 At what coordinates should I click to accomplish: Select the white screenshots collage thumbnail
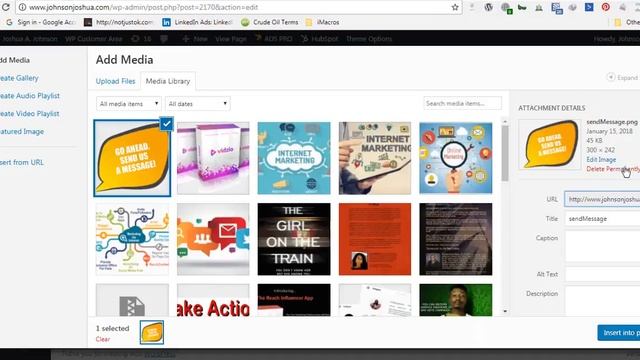pos(375,300)
